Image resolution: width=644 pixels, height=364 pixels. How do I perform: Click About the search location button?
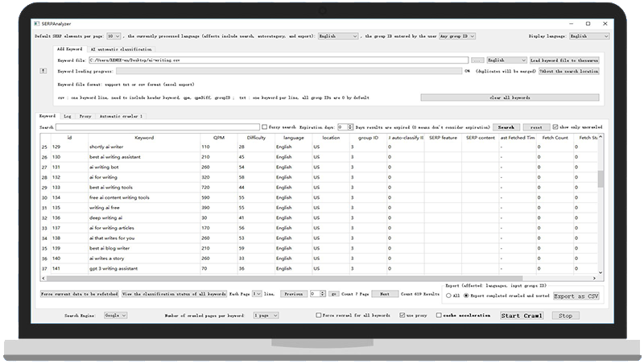coord(569,71)
